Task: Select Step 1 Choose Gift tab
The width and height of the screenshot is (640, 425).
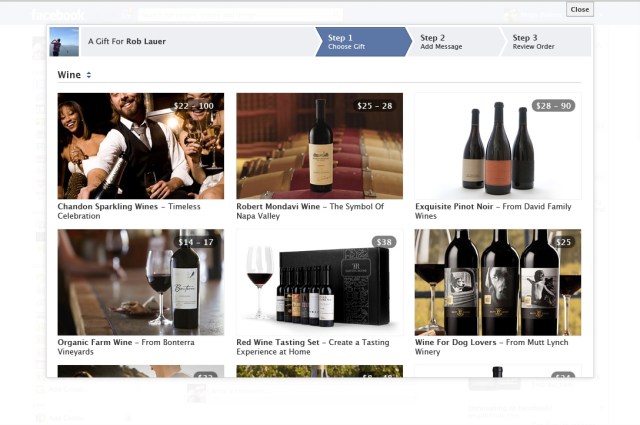Action: point(363,42)
